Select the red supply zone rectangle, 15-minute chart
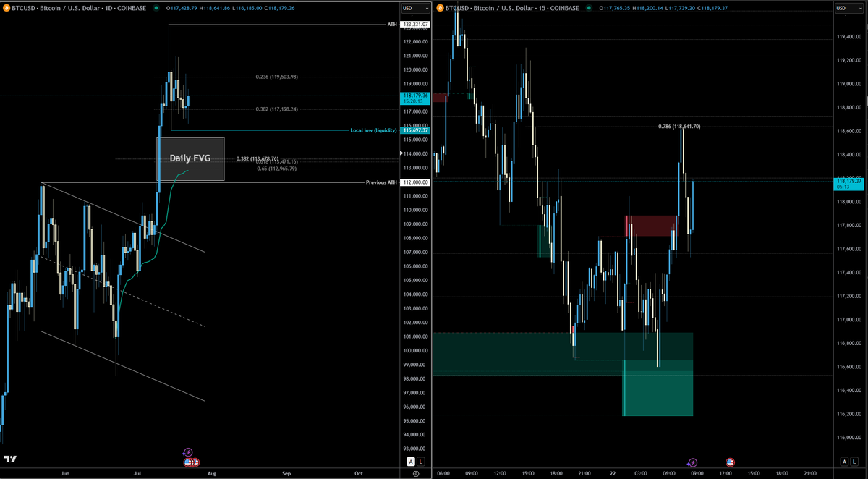The width and height of the screenshot is (868, 479). [x=652, y=226]
